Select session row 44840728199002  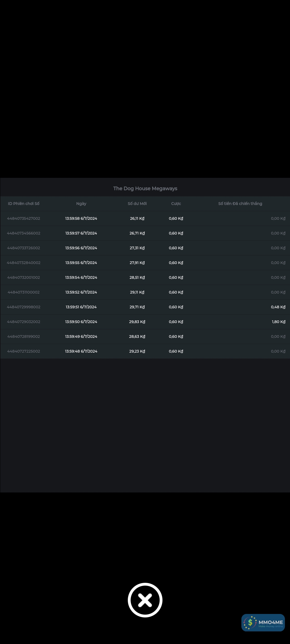coord(24,336)
